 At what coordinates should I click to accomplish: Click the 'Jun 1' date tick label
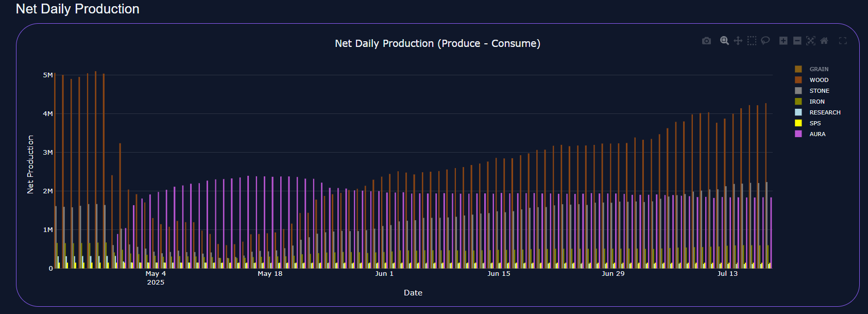coord(384,274)
